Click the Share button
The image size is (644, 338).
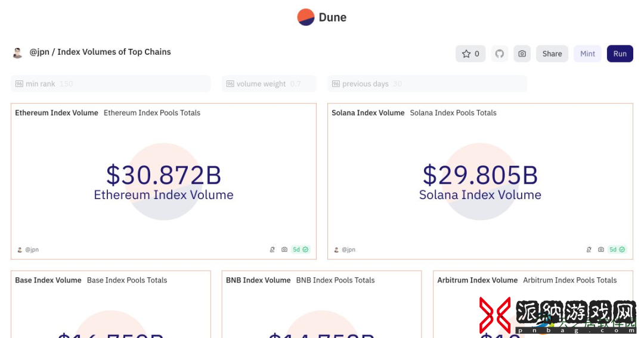pyautogui.click(x=552, y=54)
